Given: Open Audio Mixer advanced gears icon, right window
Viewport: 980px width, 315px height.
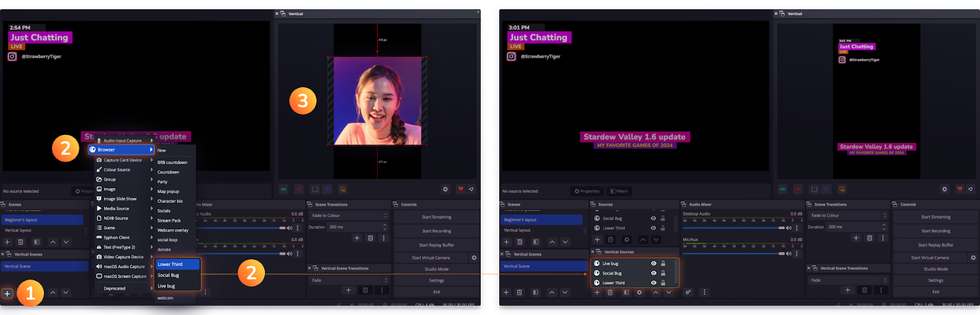Looking at the screenshot, I should (x=688, y=292).
